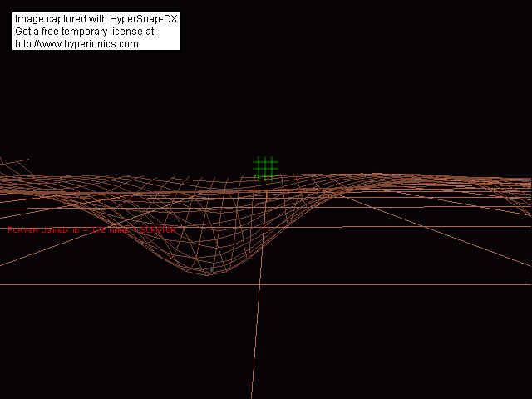Click the red 'Player joined' message
This screenshot has width=532, height=399.
pyautogui.click(x=91, y=229)
